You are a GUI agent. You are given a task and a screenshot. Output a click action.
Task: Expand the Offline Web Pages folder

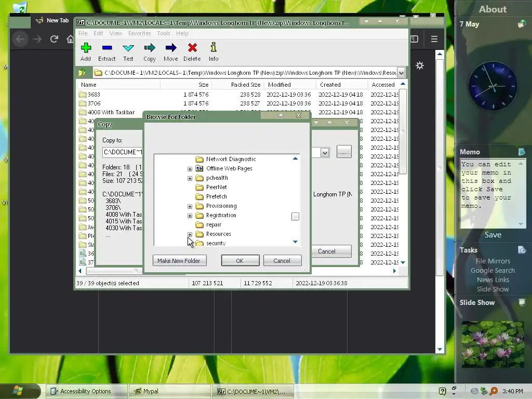[190, 169]
